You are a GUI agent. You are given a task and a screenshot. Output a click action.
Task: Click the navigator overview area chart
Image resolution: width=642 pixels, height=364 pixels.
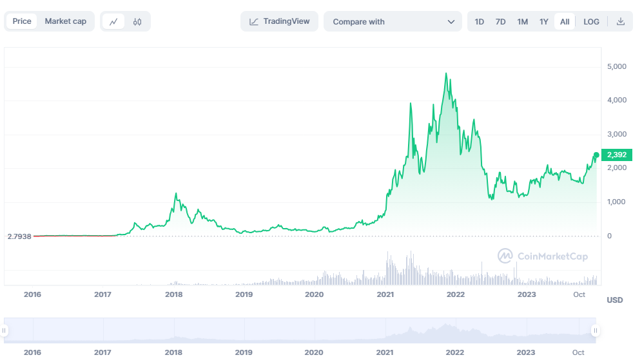(300, 330)
